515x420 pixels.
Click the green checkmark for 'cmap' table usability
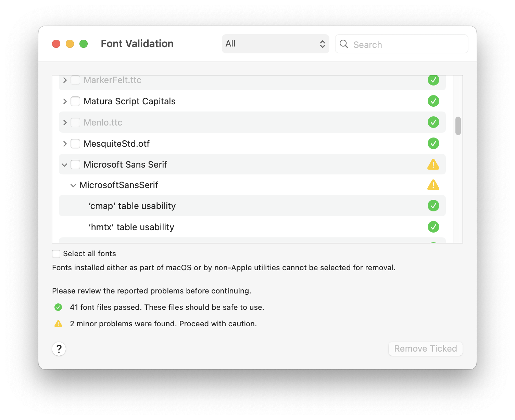point(433,206)
